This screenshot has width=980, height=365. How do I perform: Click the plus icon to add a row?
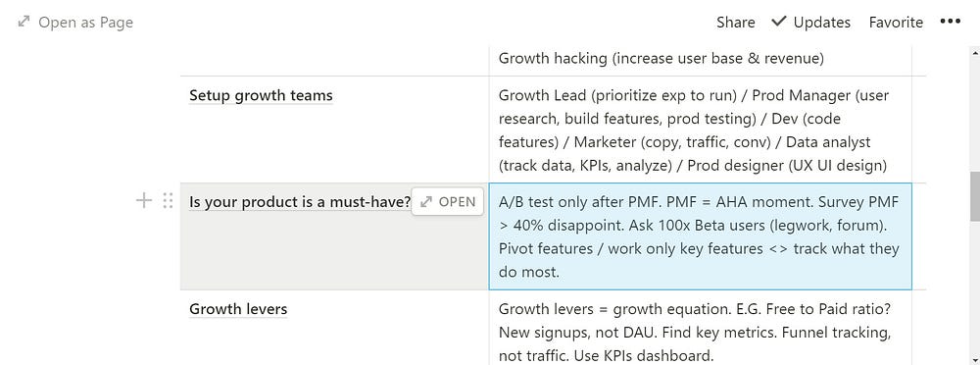click(x=144, y=201)
